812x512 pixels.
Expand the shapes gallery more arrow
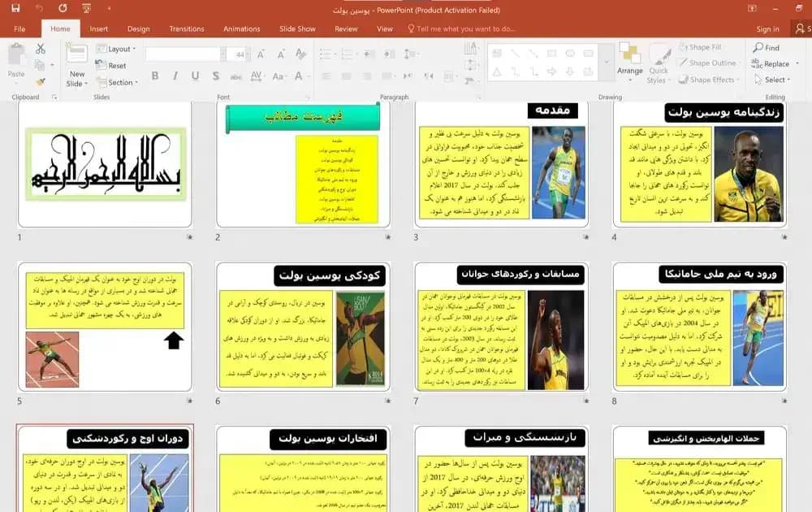[x=607, y=63]
